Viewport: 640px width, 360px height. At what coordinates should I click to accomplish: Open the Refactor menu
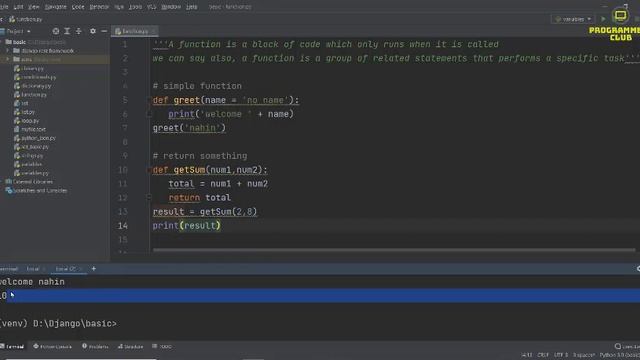click(99, 7)
